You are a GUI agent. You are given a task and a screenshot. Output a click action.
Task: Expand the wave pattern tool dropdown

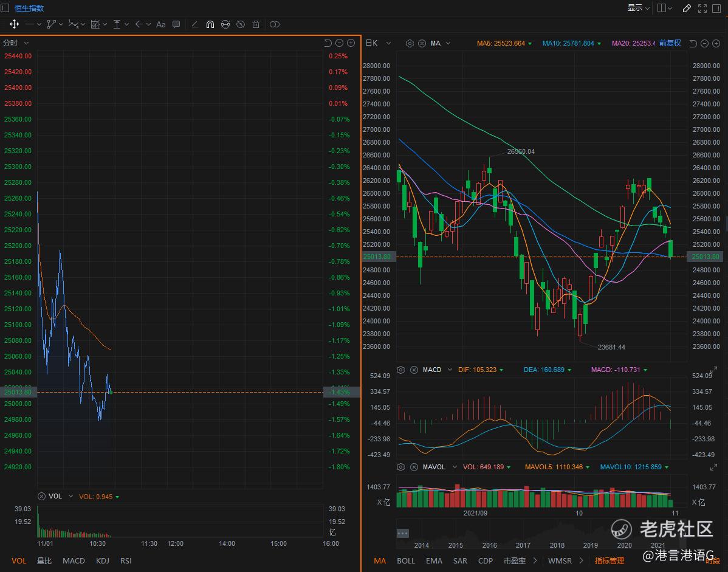[83, 24]
